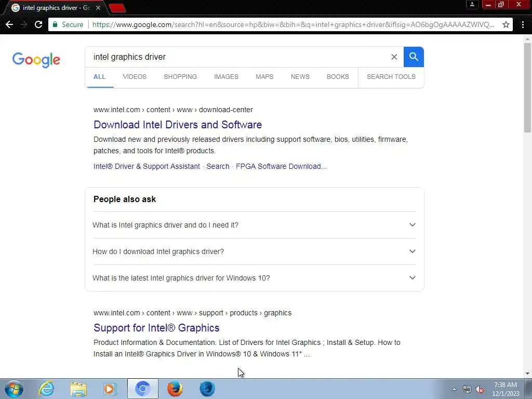Clear the search box with the X icon
Screen dimensions: 532x399
pos(394,57)
